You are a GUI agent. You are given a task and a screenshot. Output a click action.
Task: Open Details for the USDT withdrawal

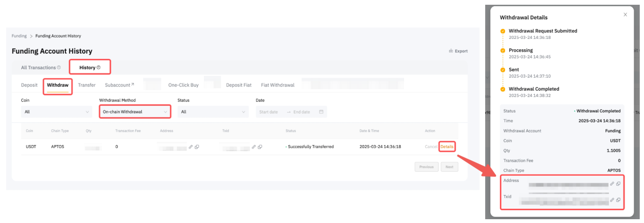click(447, 147)
